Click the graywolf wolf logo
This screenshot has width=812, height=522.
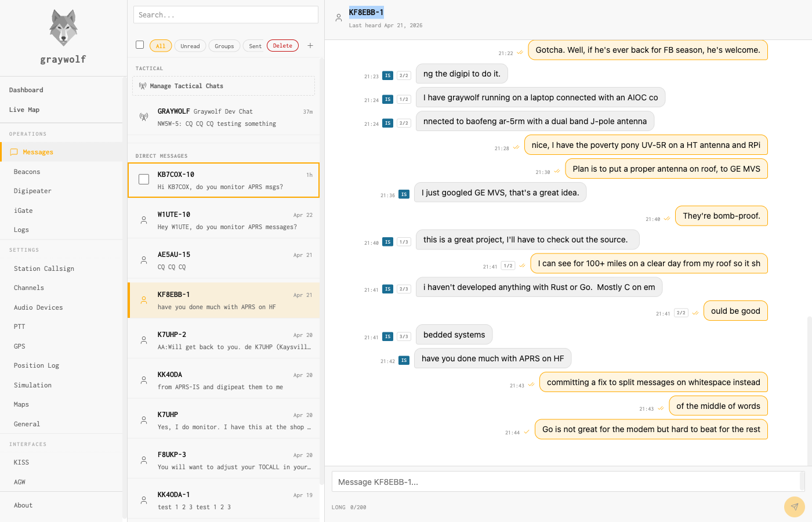click(63, 28)
